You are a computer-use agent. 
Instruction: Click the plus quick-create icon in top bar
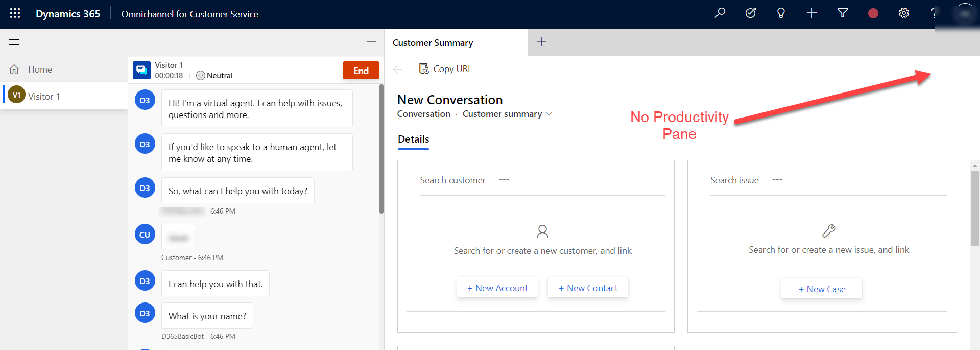[x=812, y=13]
